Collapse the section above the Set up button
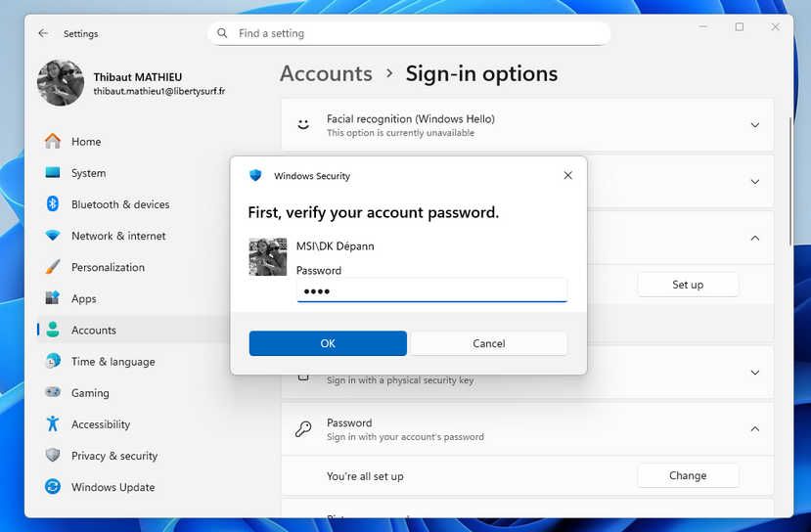This screenshot has height=532, width=811. click(754, 238)
